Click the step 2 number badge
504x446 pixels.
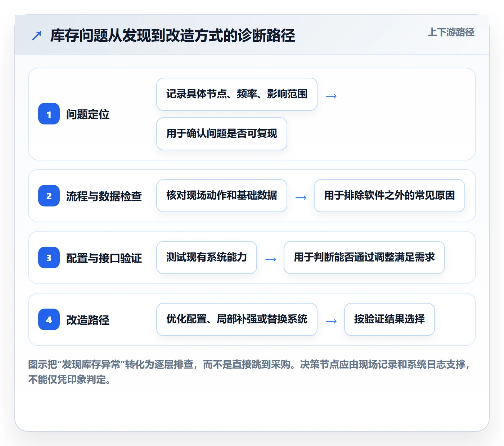tap(49, 196)
